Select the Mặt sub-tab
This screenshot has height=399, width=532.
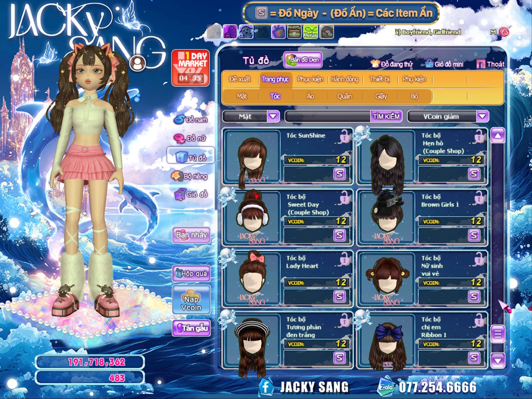pos(242,96)
